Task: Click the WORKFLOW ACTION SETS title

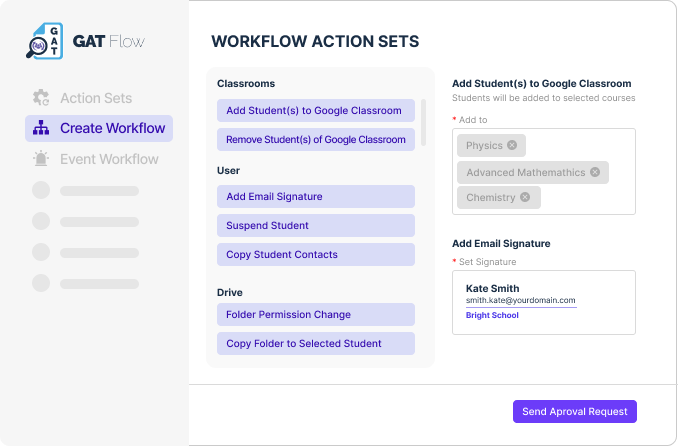Action: point(315,42)
